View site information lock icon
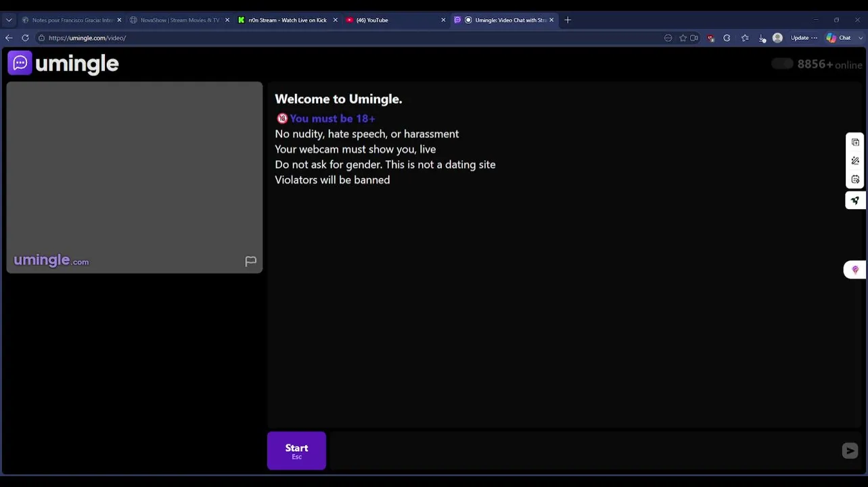868x487 pixels. [41, 38]
